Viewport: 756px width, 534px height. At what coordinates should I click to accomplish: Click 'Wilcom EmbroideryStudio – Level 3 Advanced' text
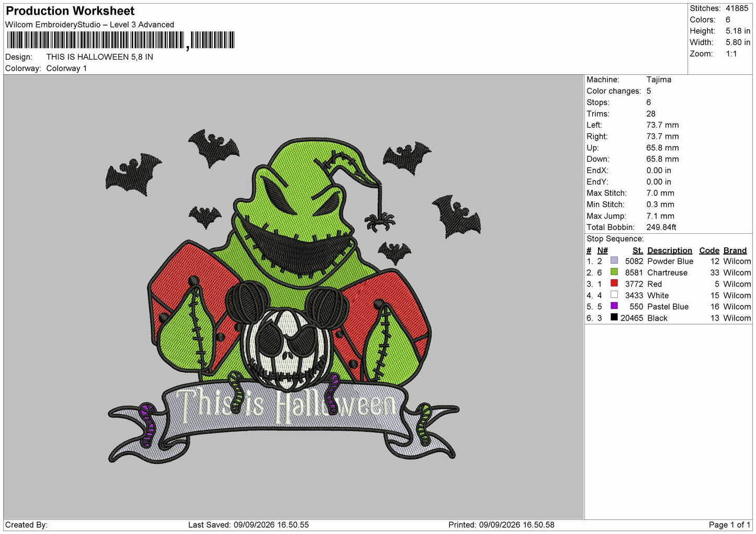coord(89,25)
